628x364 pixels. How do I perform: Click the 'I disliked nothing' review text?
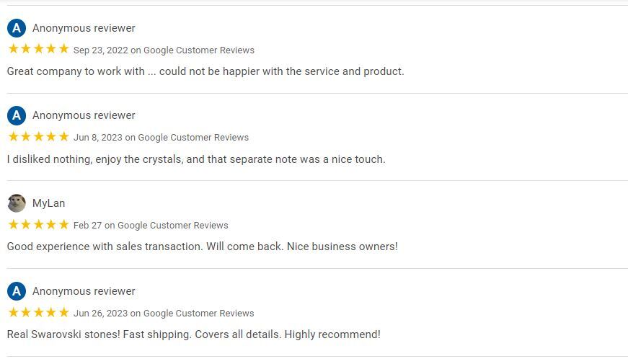click(196, 159)
